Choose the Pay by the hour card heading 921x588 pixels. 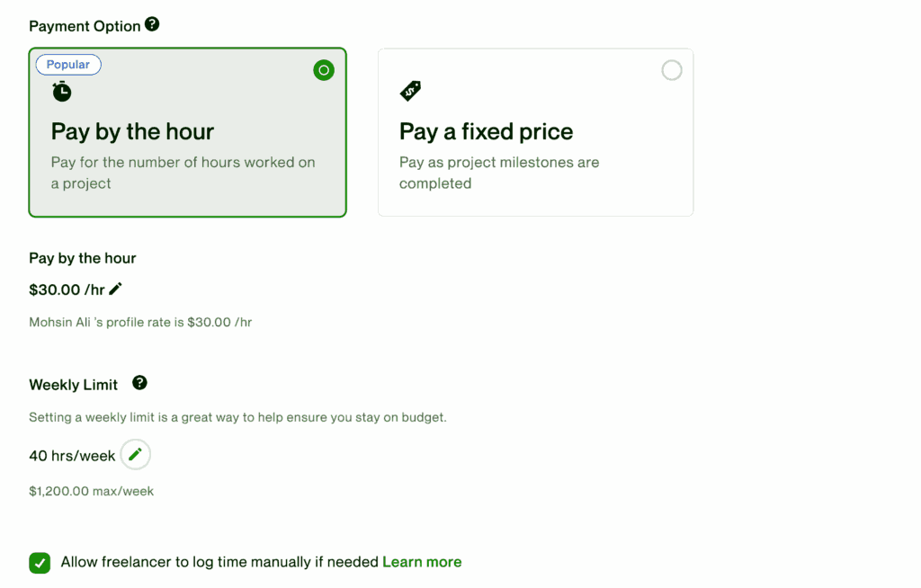point(132,131)
